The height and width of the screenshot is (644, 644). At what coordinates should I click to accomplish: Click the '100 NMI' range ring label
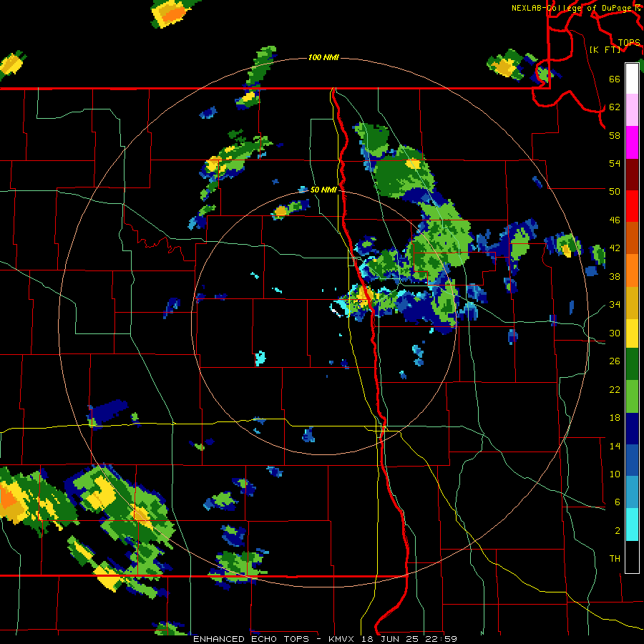tap(323, 57)
